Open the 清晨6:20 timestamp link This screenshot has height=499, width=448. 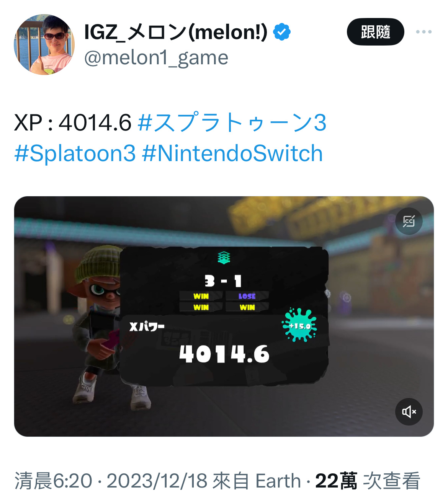coord(54,481)
